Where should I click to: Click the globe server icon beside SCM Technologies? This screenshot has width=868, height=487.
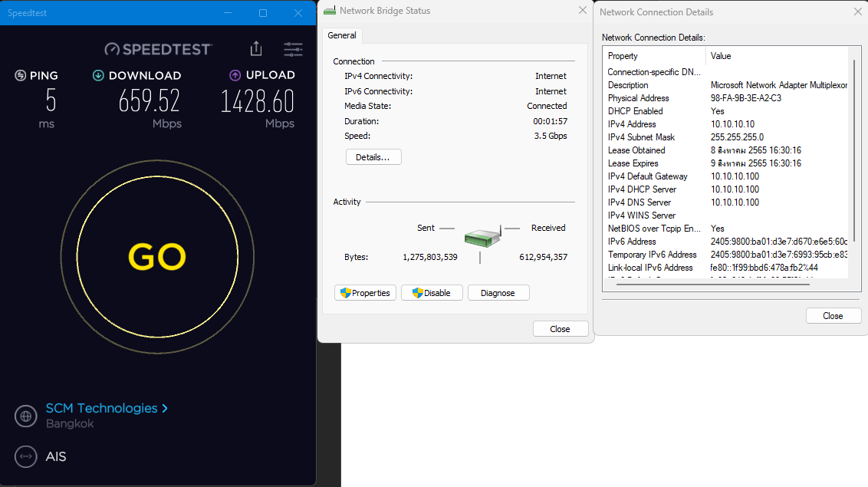25,416
